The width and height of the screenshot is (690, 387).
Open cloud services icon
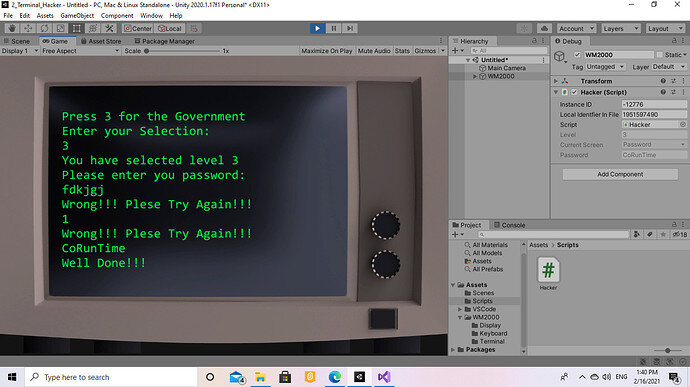[544, 28]
